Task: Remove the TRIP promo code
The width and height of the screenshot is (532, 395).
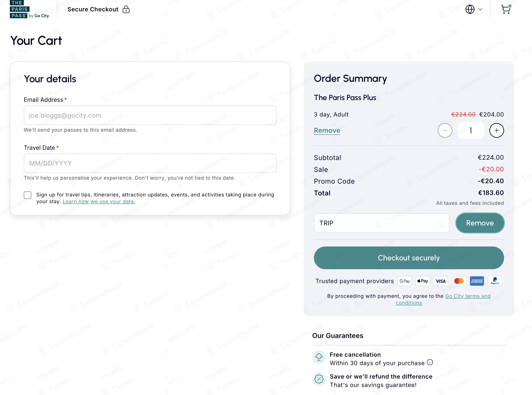Action: (x=480, y=223)
